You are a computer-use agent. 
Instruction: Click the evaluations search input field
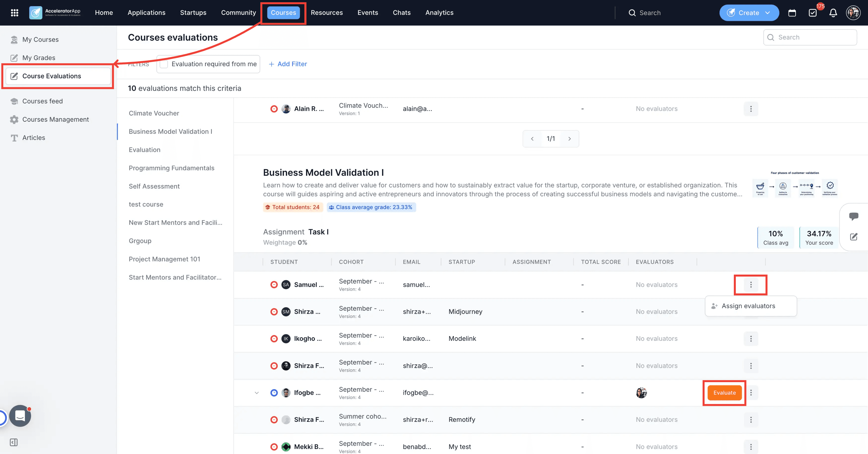[x=810, y=37]
